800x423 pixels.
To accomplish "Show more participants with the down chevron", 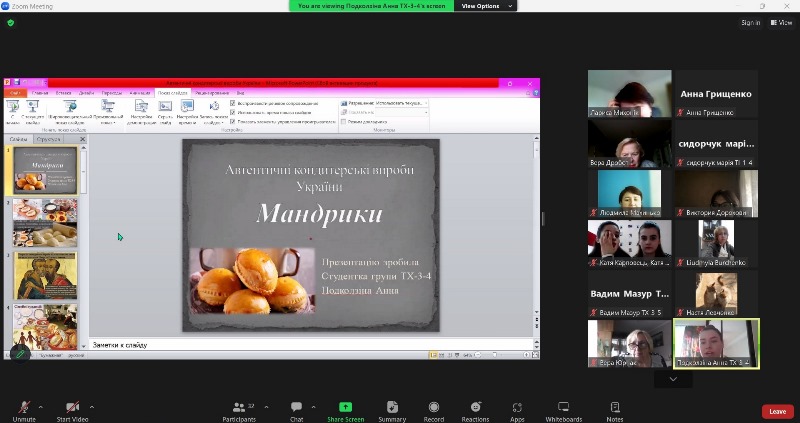I will click(x=673, y=379).
